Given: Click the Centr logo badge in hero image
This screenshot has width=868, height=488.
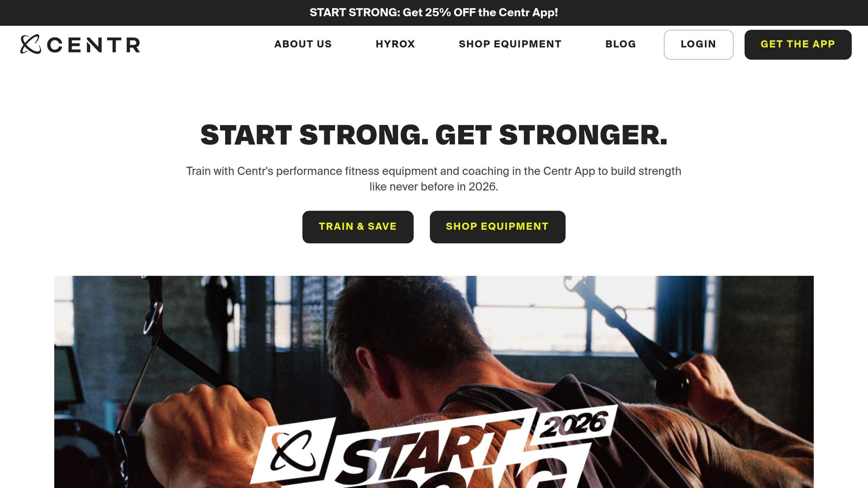Looking at the screenshot, I should 293,451.
